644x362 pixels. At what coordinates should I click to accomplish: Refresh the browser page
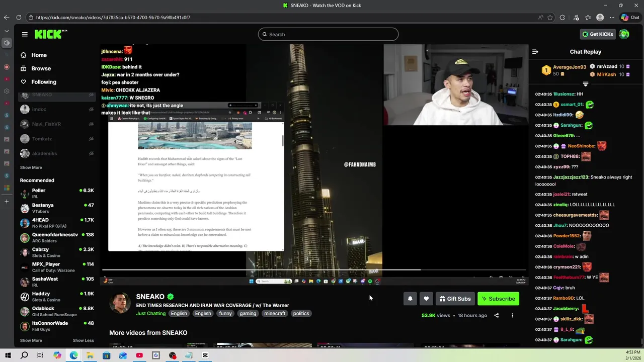click(19, 17)
